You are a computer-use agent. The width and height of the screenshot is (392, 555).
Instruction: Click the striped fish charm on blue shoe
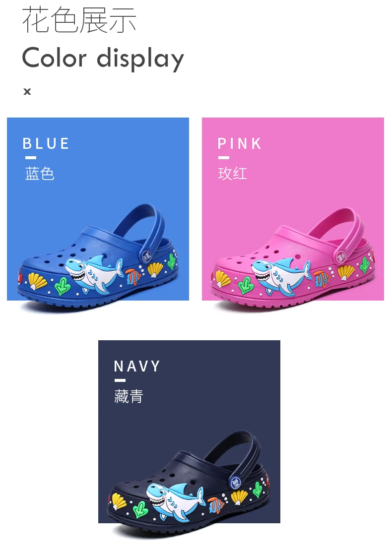point(133,277)
